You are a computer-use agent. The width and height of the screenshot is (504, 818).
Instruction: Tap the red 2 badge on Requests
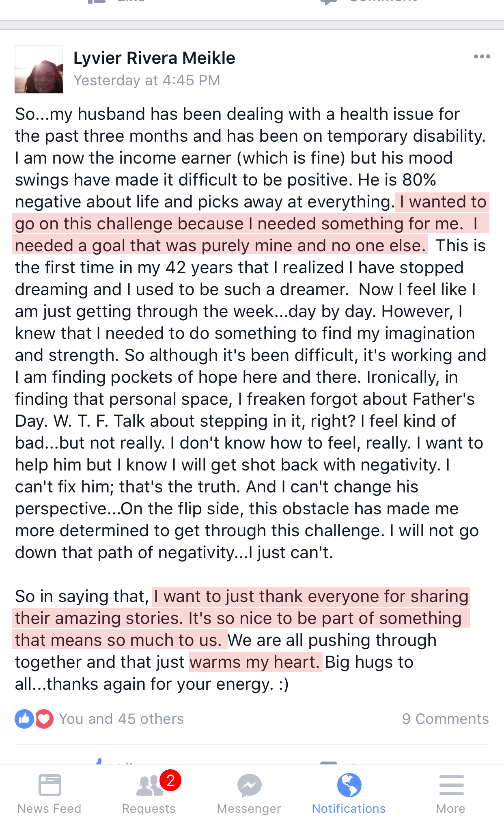pos(170,780)
